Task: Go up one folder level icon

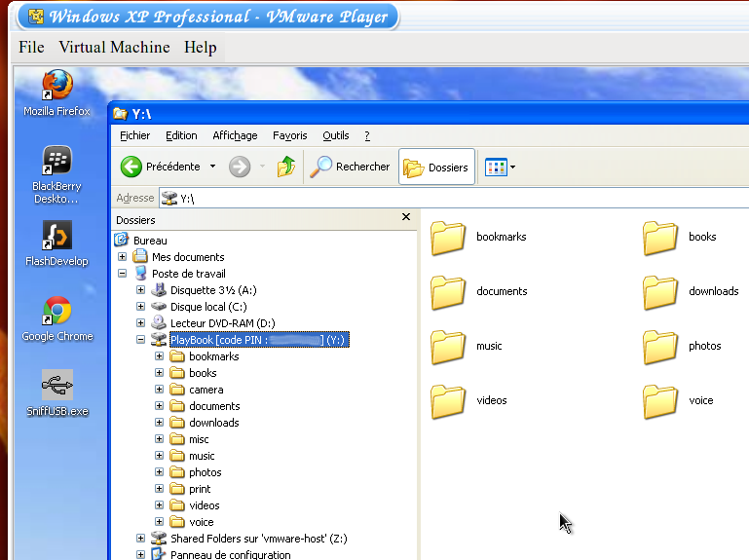Action: pos(286,167)
